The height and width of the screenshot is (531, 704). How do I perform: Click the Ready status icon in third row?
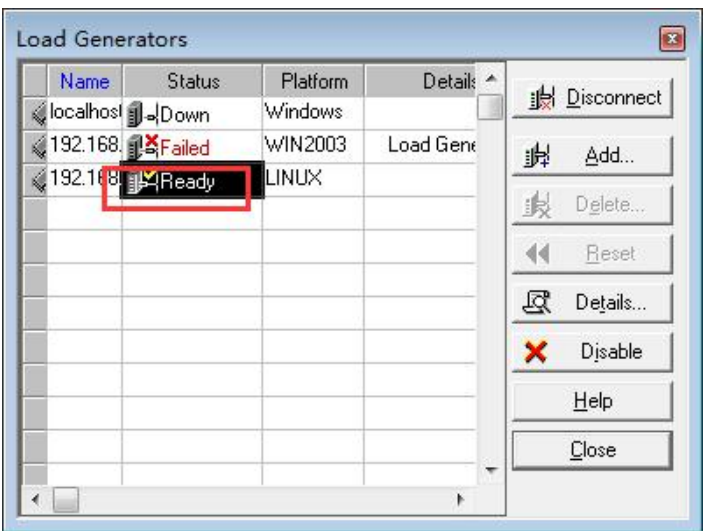(x=137, y=183)
